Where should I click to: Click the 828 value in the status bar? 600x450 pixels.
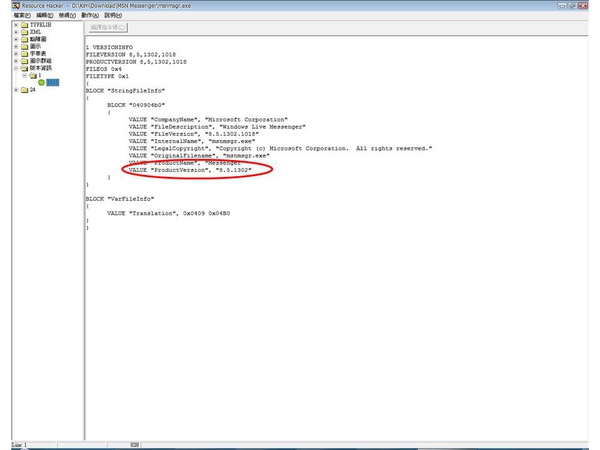pos(134,445)
